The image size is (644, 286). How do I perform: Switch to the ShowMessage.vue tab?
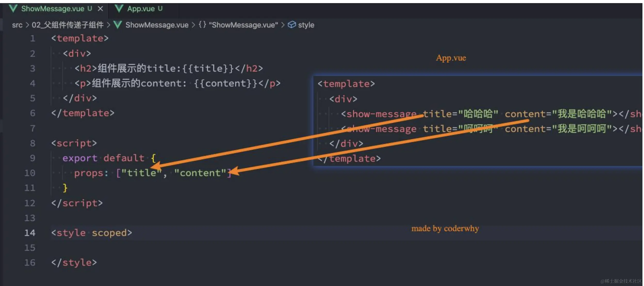coord(56,9)
